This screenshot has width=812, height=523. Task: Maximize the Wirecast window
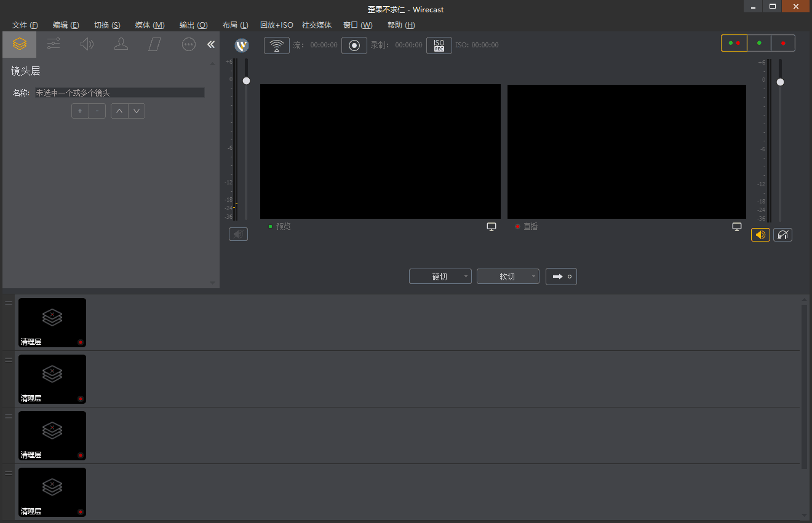point(772,6)
